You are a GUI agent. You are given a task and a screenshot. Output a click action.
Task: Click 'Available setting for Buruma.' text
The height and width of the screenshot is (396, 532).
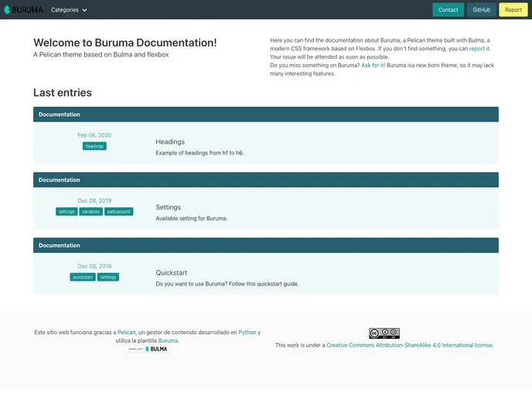click(191, 219)
